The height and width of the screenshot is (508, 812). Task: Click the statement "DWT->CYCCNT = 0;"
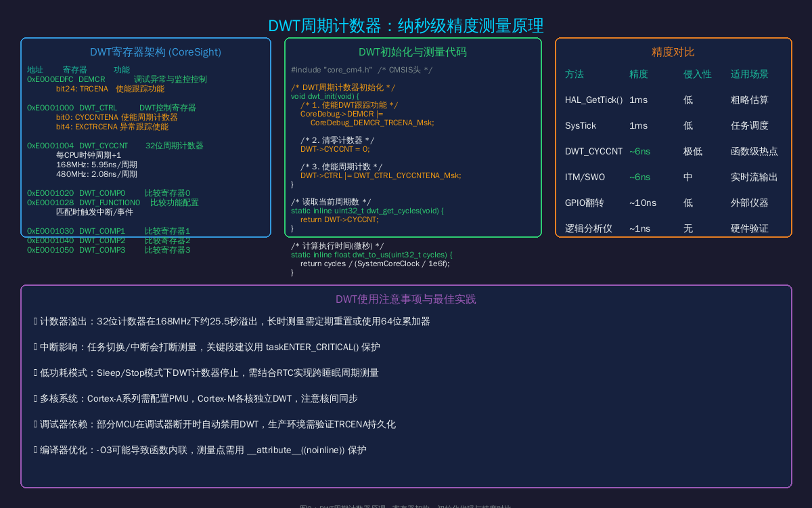tap(335, 149)
